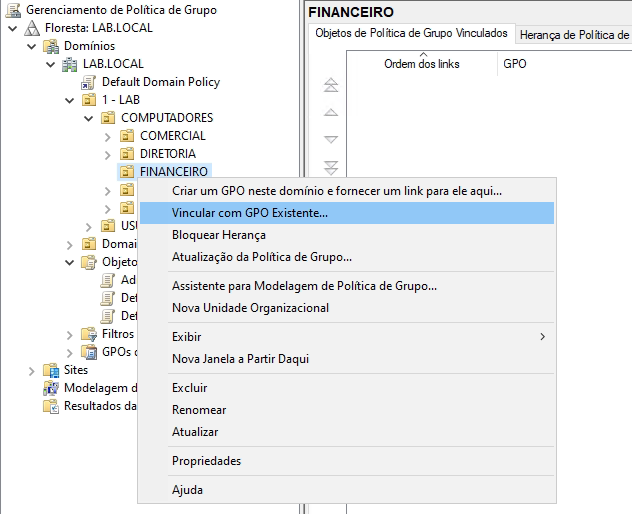This screenshot has height=514, width=632.
Task: Expand the Sites node
Action: coord(32,370)
